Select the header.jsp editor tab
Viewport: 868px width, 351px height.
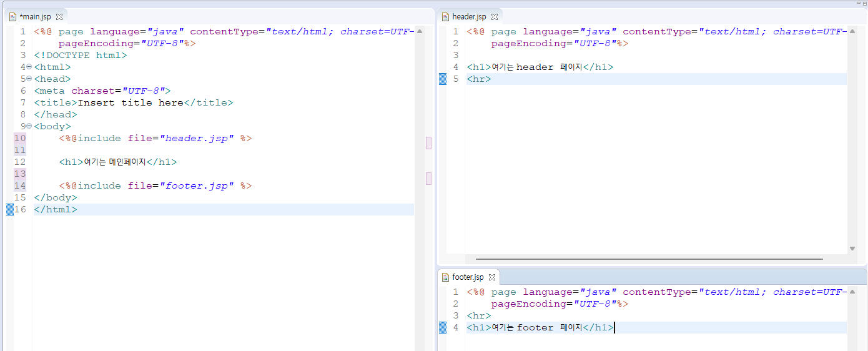(469, 17)
